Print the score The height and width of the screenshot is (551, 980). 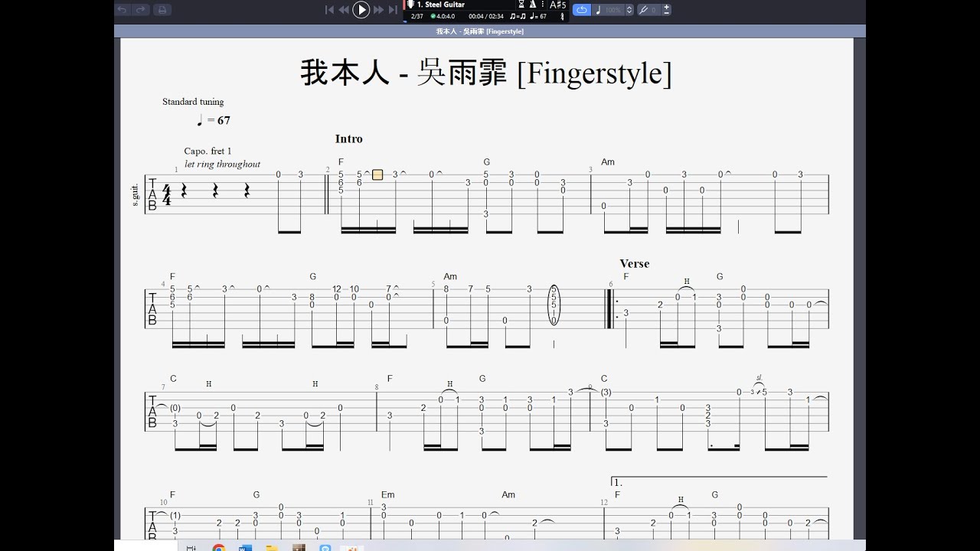(x=161, y=10)
